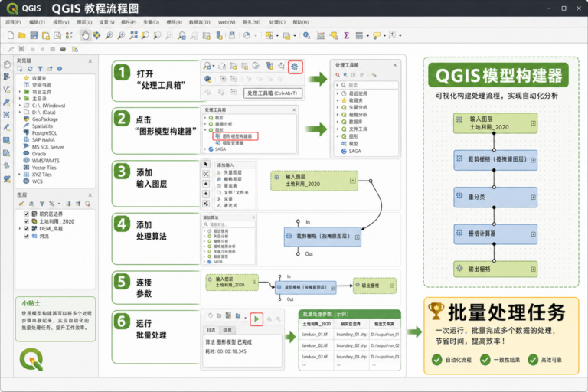Click the purple Sigma statistical summary icon
This screenshot has height=392, width=588.
pos(347,35)
